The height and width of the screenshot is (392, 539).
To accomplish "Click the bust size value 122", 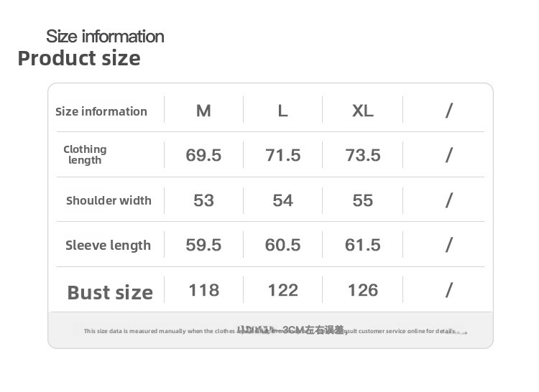I will 283,290.
